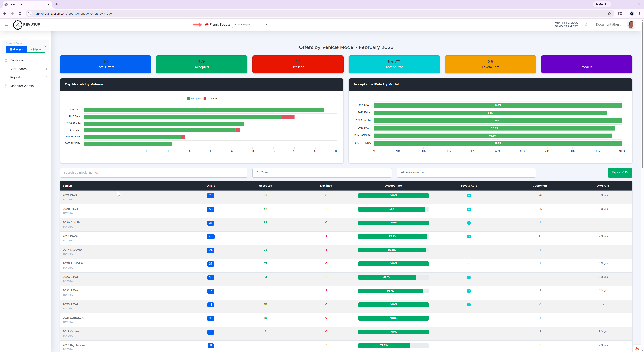
Task: Reload the page in browser
Action: click(x=20, y=13)
